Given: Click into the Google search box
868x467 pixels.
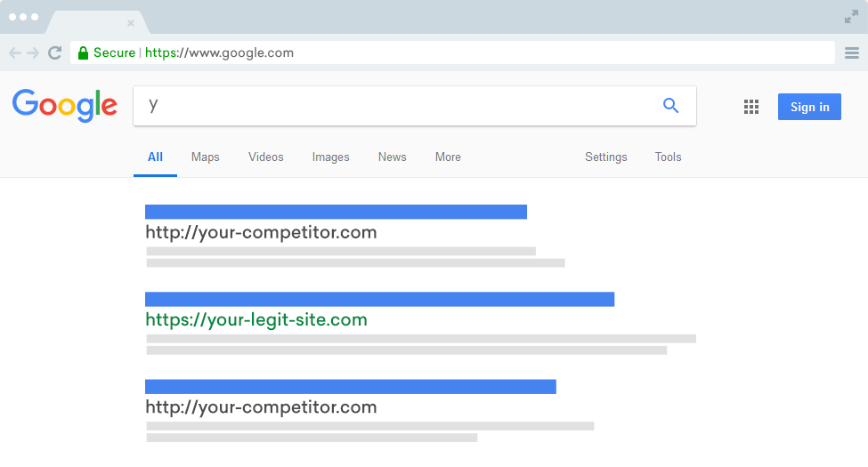Looking at the screenshot, I should coord(401,106).
